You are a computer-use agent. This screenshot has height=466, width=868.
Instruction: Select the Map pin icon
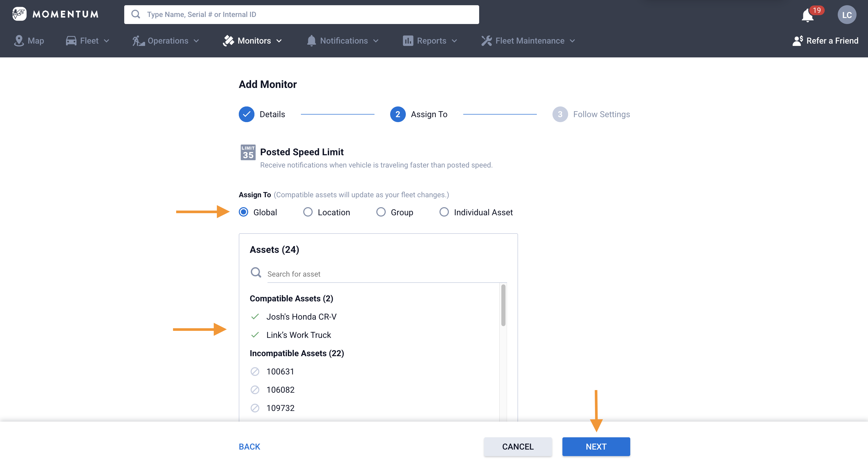(x=19, y=40)
